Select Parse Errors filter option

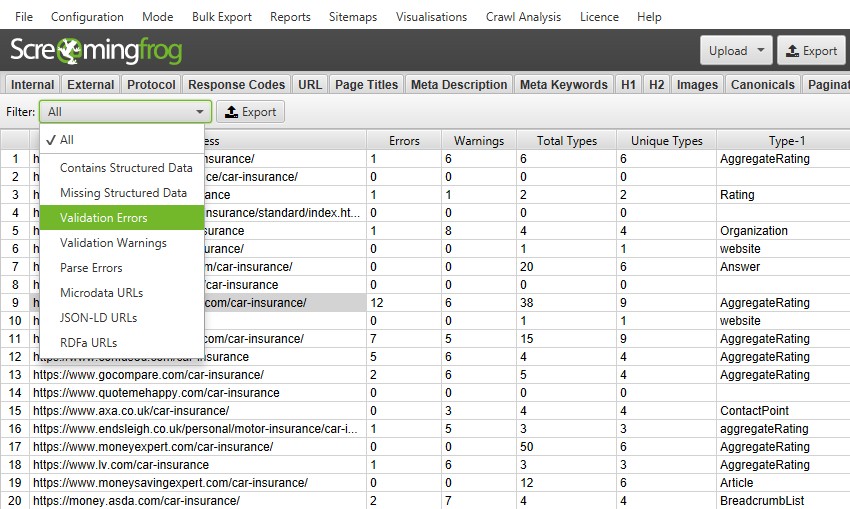tap(91, 268)
